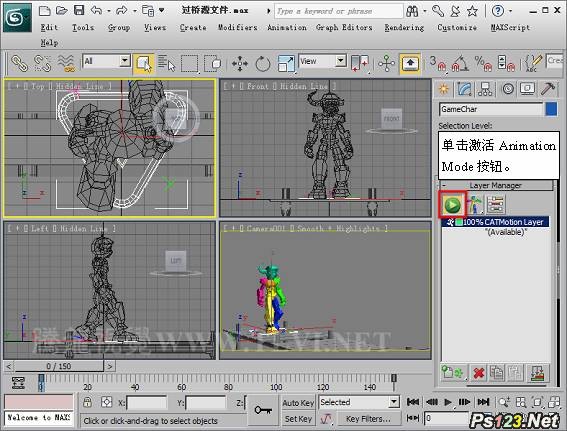Image resolution: width=567 pixels, height=431 pixels.
Task: Open the Create menu
Action: click(x=193, y=27)
